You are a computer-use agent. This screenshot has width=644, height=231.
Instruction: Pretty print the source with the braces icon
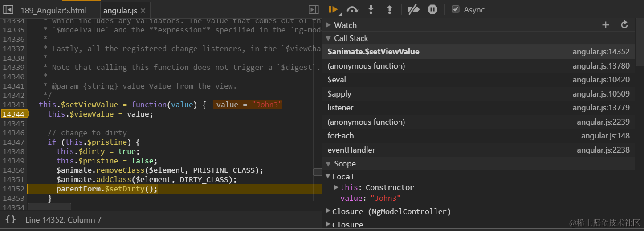point(11,219)
